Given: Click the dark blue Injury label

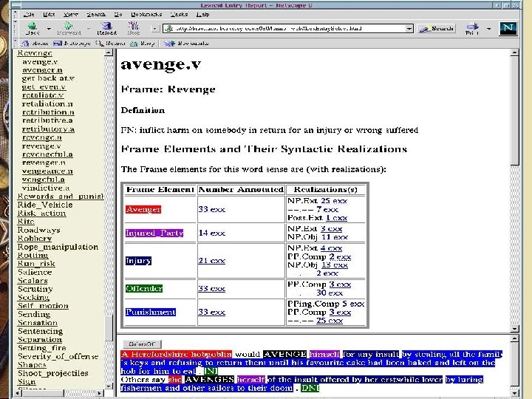Looking at the screenshot, I should (x=138, y=261).
